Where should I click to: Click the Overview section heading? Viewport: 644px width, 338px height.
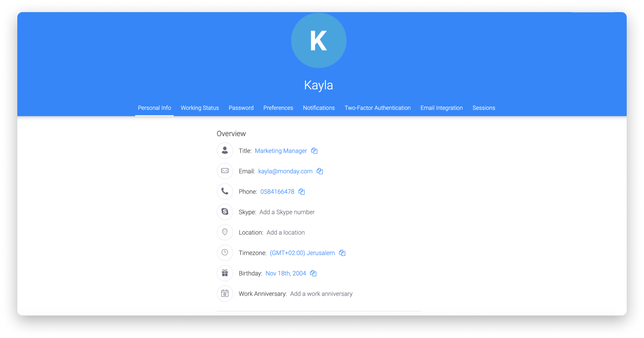[231, 134]
